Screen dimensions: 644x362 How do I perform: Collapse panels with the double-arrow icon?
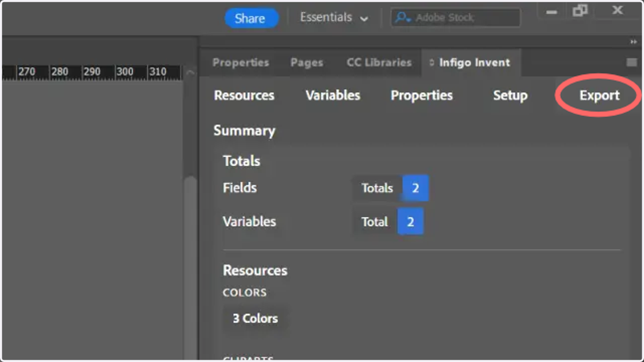click(633, 42)
